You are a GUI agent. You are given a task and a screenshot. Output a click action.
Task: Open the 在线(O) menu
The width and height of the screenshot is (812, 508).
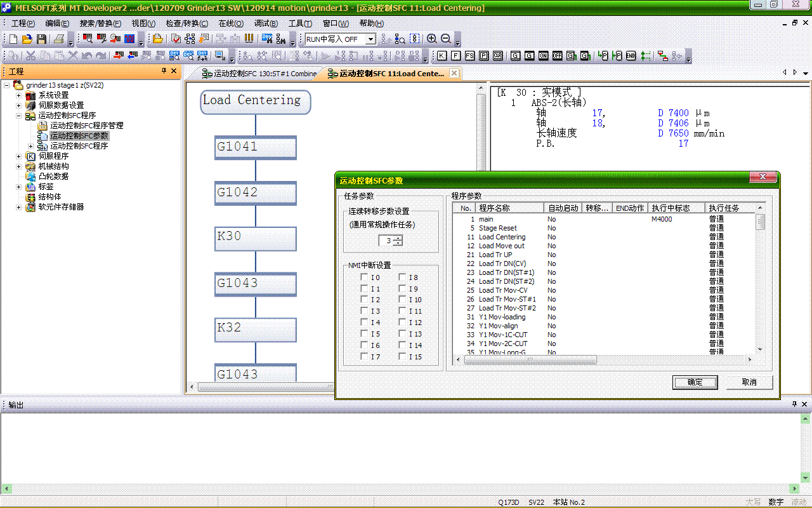(x=230, y=23)
